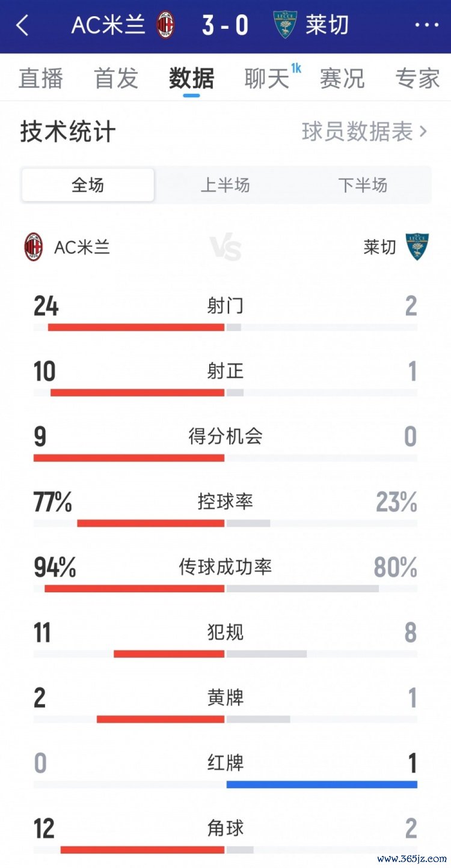Open the 首发 lineup tab
The width and height of the screenshot is (451, 868).
[x=116, y=79]
